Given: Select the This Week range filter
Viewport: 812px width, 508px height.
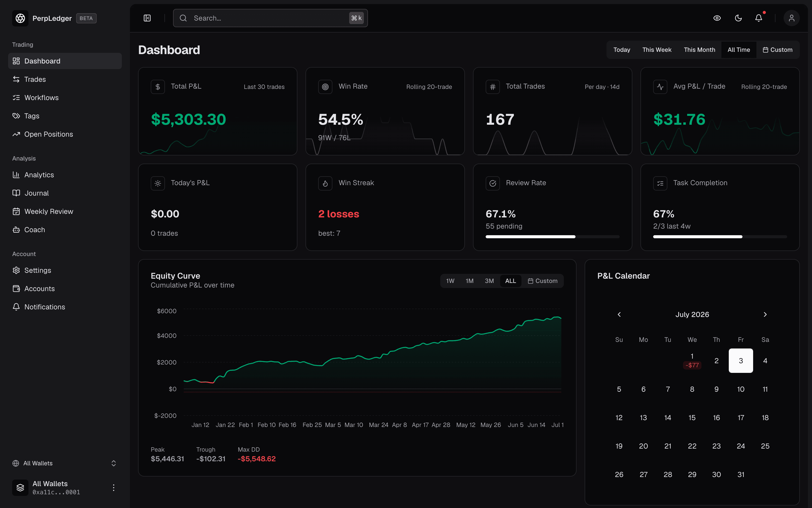Looking at the screenshot, I should pyautogui.click(x=657, y=50).
